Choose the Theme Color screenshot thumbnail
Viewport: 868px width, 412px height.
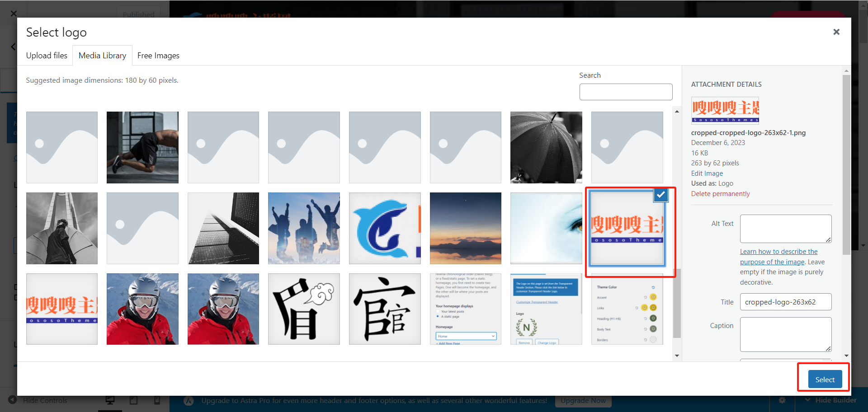tap(627, 309)
